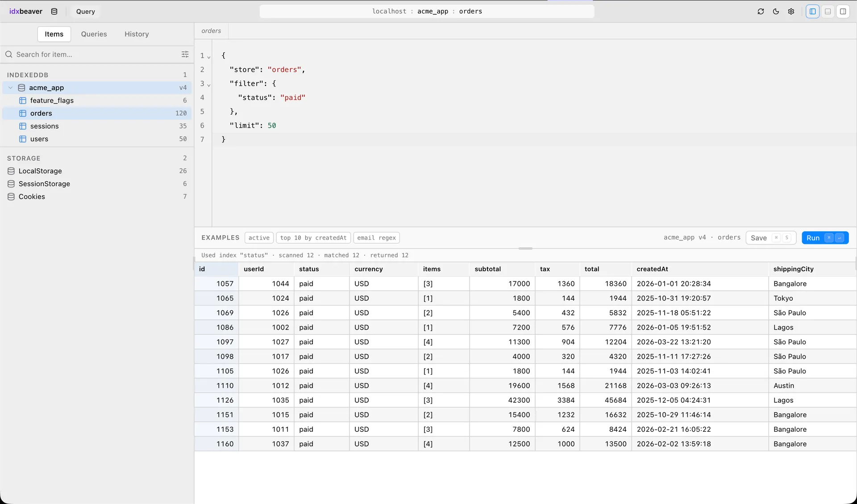
Task: Insert 'top 10 by createdAt' example
Action: [x=313, y=238]
